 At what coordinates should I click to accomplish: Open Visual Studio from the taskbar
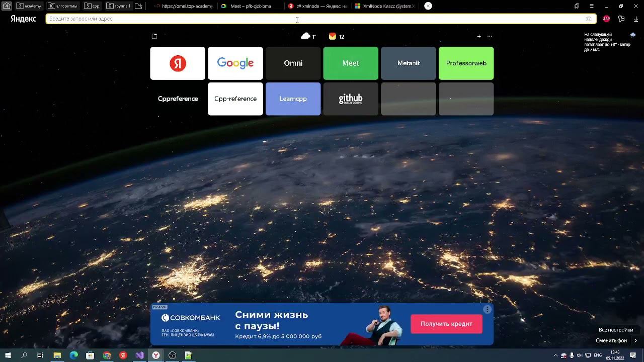pos(139,355)
